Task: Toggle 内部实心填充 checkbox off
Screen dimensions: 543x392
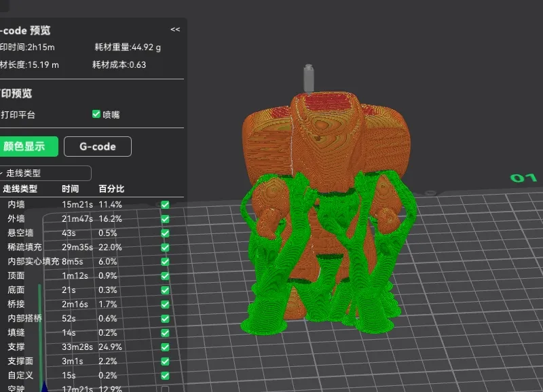Action: [x=165, y=261]
